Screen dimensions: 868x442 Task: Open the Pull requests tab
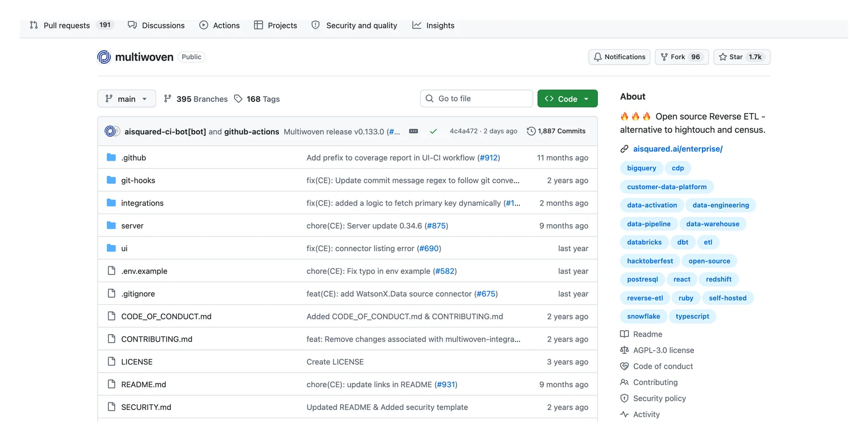pyautogui.click(x=71, y=25)
